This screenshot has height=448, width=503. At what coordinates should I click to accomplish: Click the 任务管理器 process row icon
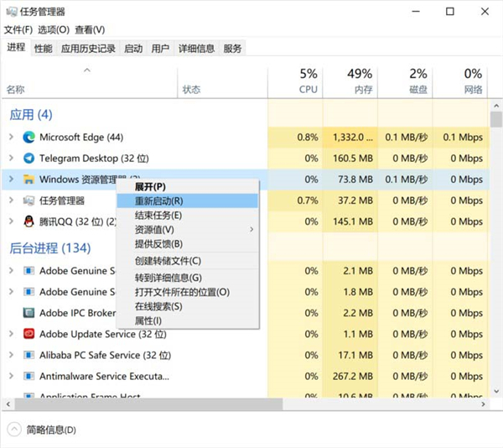[x=29, y=201]
